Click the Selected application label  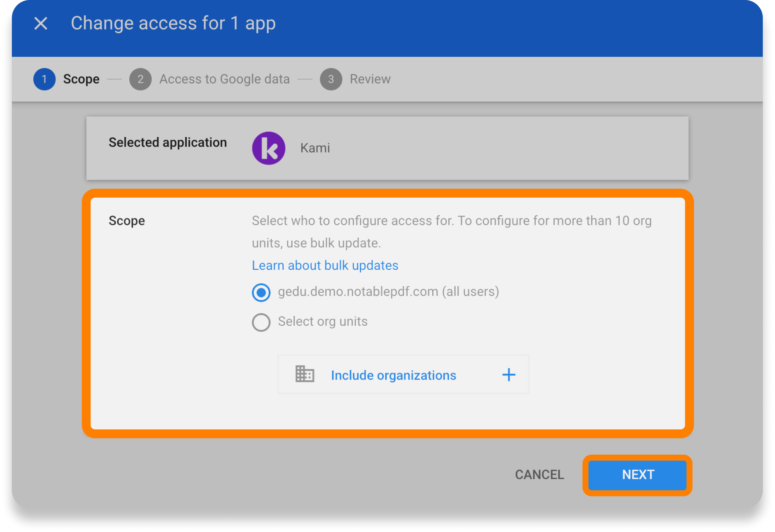pyautogui.click(x=168, y=142)
